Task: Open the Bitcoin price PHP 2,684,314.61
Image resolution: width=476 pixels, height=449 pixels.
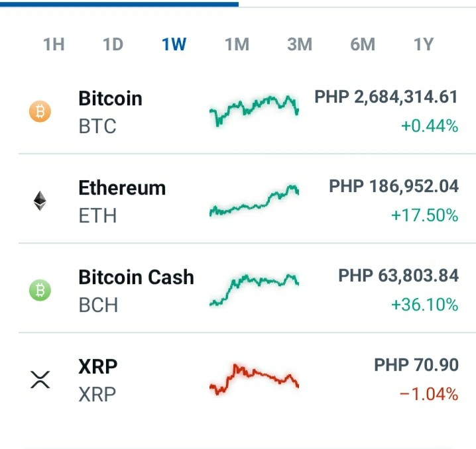Action: point(386,97)
